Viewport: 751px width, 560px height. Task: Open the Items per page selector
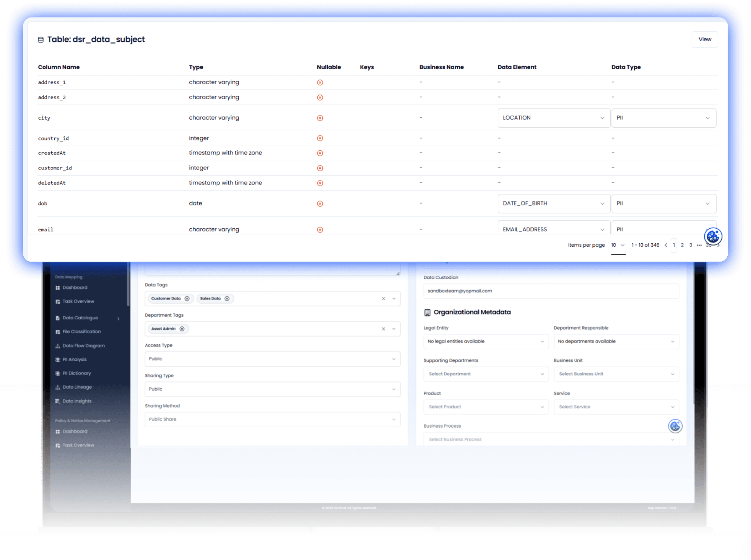pos(618,245)
